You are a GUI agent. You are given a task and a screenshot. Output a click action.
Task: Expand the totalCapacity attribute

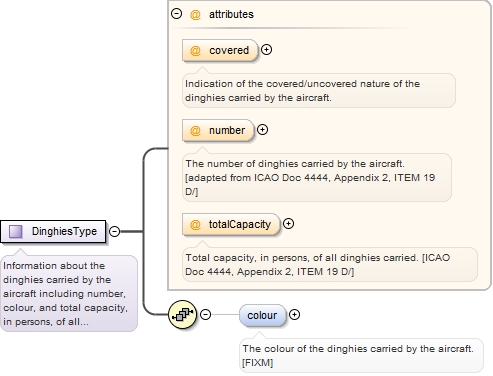tap(288, 224)
